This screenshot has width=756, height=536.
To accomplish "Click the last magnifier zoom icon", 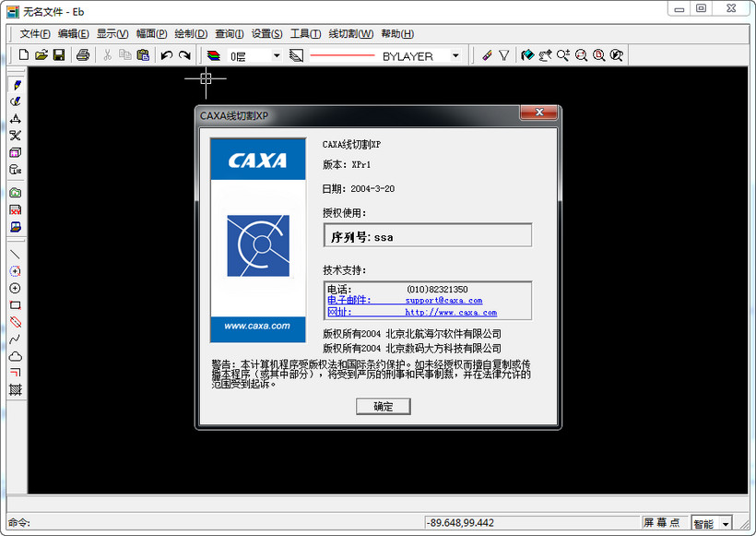I will (x=617, y=55).
